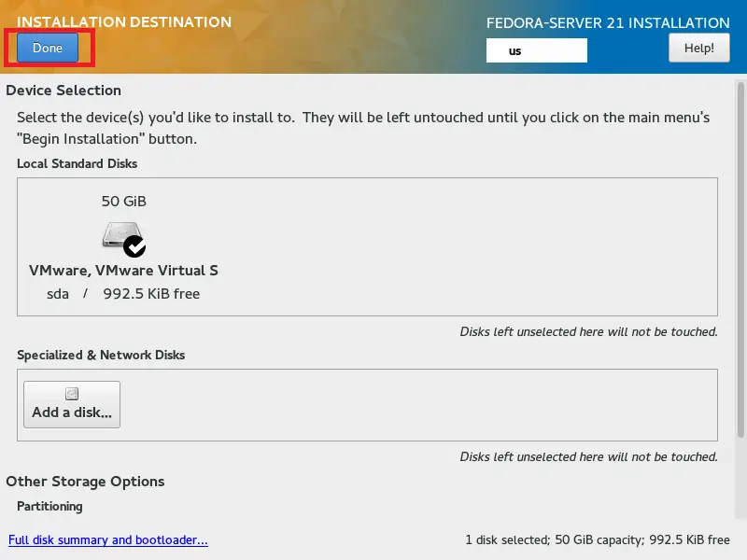The width and height of the screenshot is (747, 560).
Task: Click the Done button
Action: pyautogui.click(x=48, y=48)
